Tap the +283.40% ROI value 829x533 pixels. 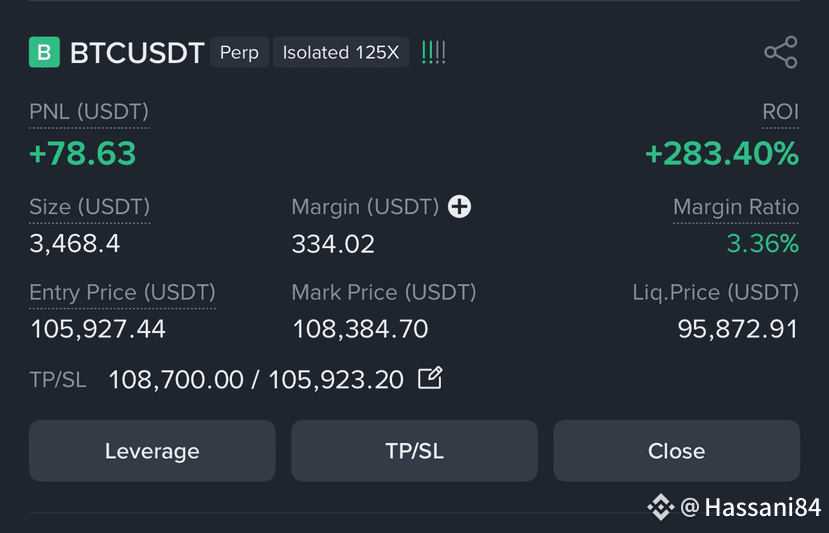pyautogui.click(x=722, y=153)
